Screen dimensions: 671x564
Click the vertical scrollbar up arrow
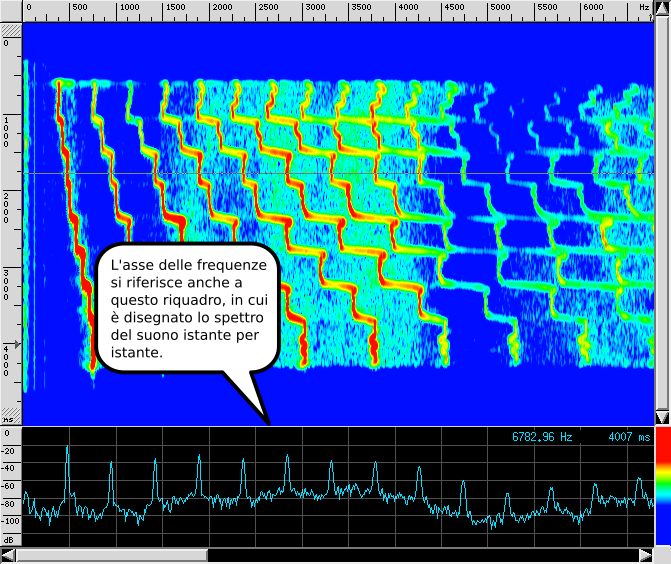pos(661,8)
